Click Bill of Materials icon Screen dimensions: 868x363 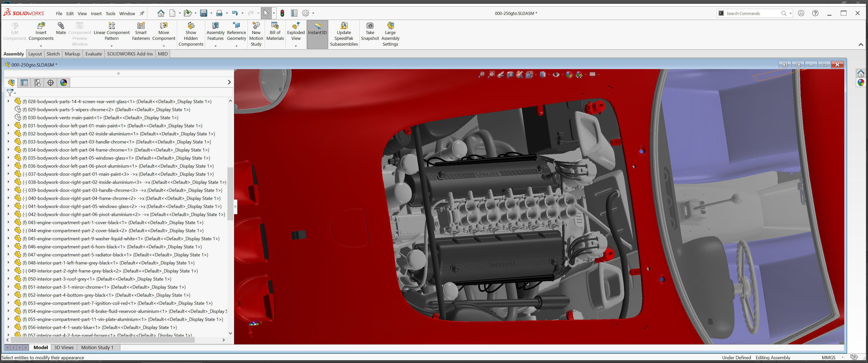click(x=275, y=26)
